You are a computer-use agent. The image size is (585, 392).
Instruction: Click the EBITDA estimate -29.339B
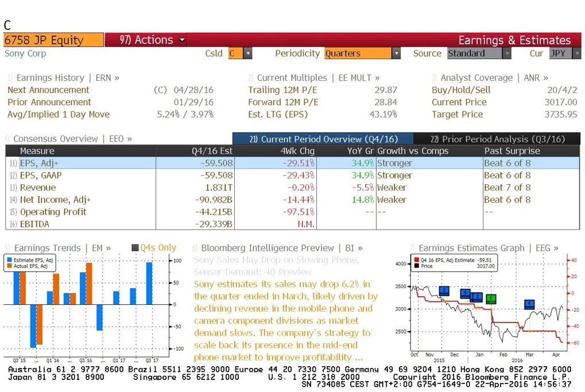[214, 224]
